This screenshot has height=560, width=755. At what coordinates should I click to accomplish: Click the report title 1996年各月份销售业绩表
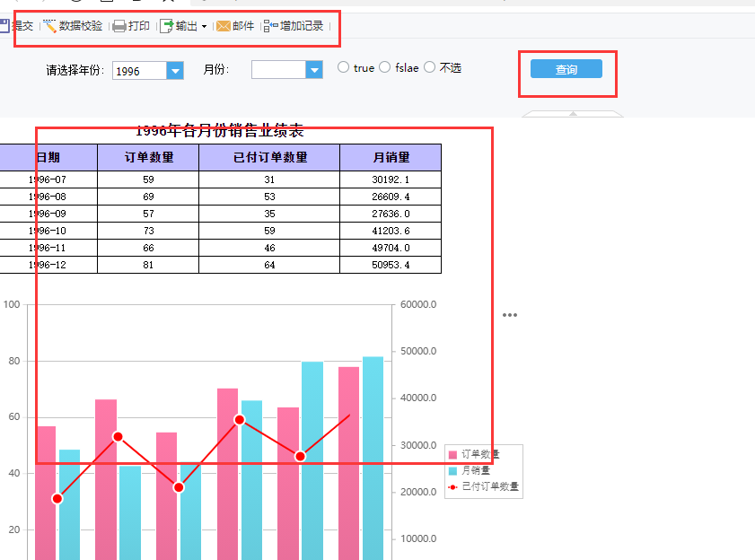[x=220, y=130]
